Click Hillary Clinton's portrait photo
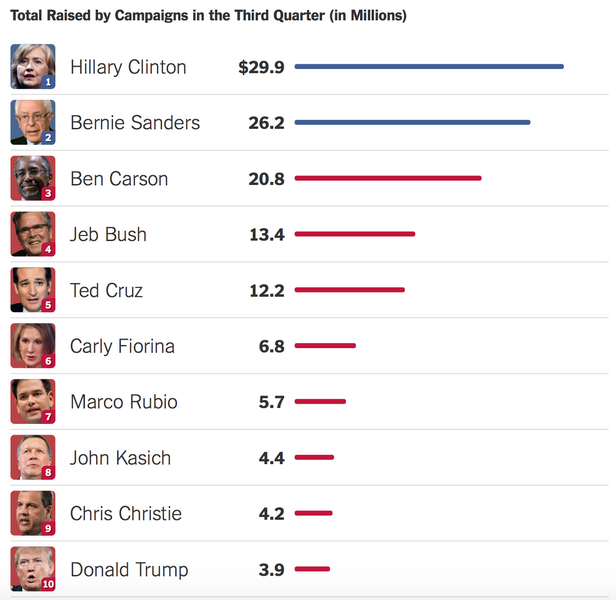Image resolution: width=616 pixels, height=600 pixels. pos(32,67)
